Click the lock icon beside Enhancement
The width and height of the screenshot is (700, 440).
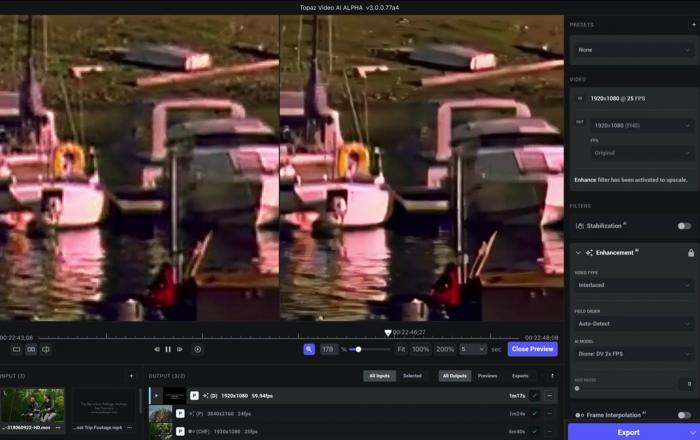point(691,253)
